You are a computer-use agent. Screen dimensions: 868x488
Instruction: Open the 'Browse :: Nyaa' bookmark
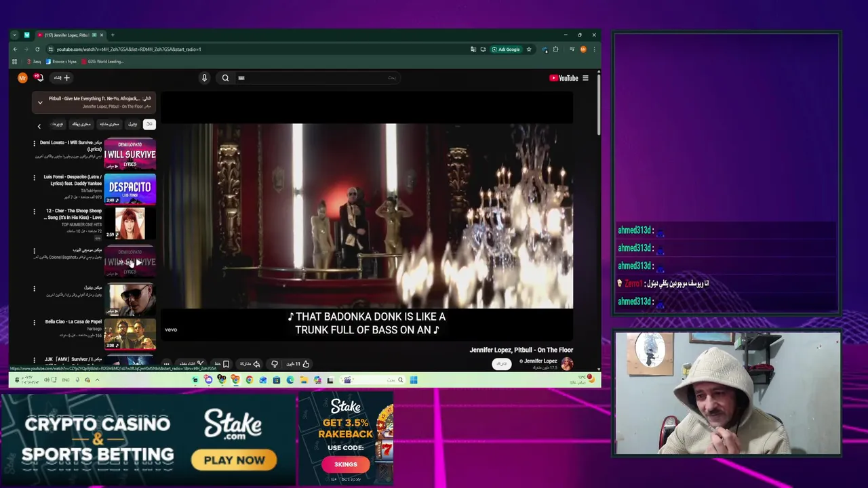pyautogui.click(x=61, y=62)
